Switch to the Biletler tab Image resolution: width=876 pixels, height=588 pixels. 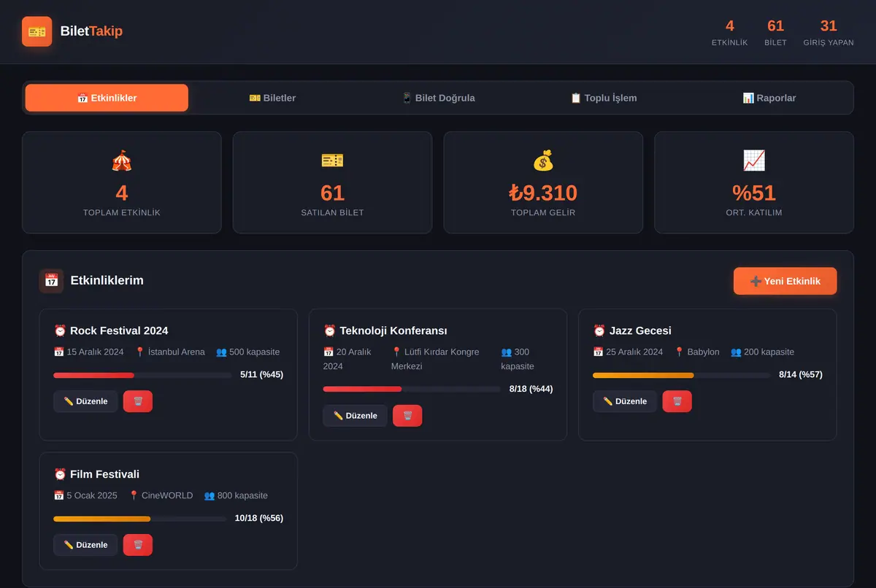(x=272, y=98)
